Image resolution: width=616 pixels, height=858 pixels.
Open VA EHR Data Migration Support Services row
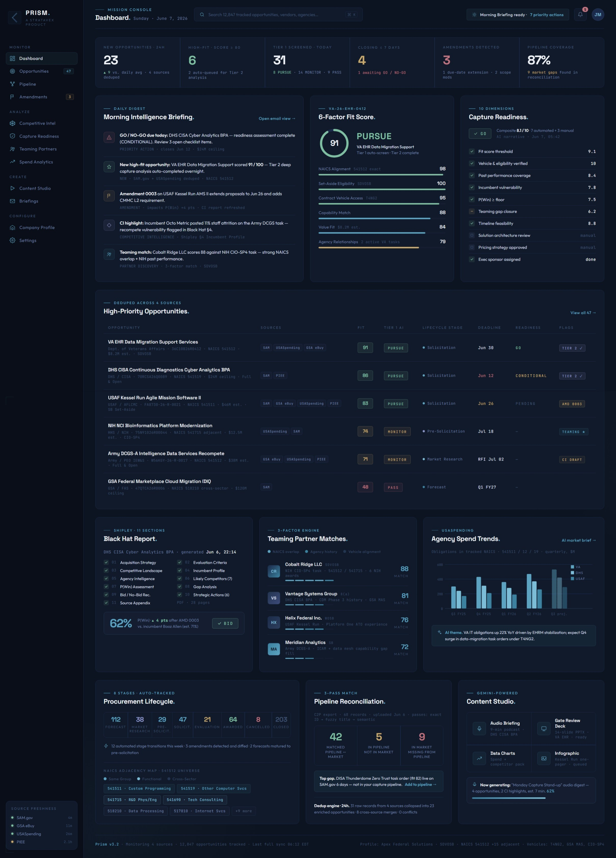[350, 348]
